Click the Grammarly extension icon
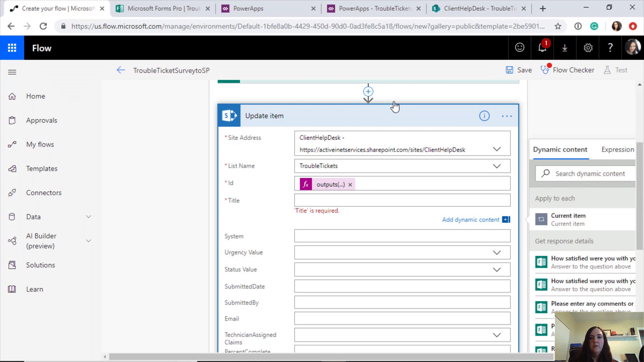This screenshot has width=644, height=362. 594,26
